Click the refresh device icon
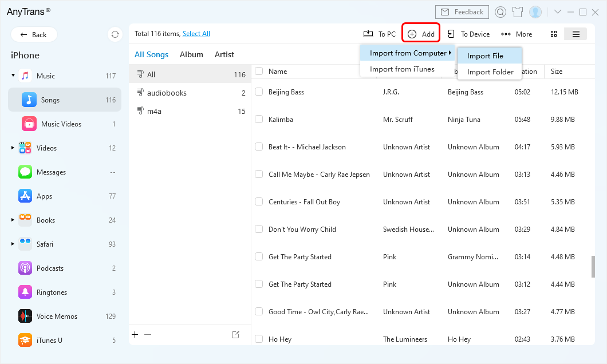 point(115,34)
